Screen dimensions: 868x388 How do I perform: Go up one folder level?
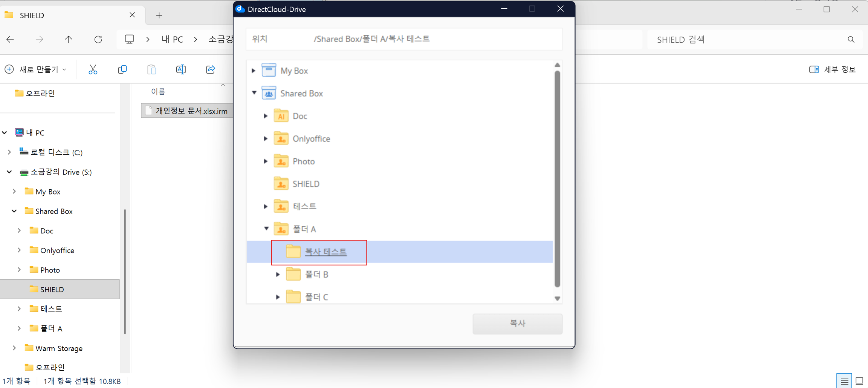coord(69,39)
